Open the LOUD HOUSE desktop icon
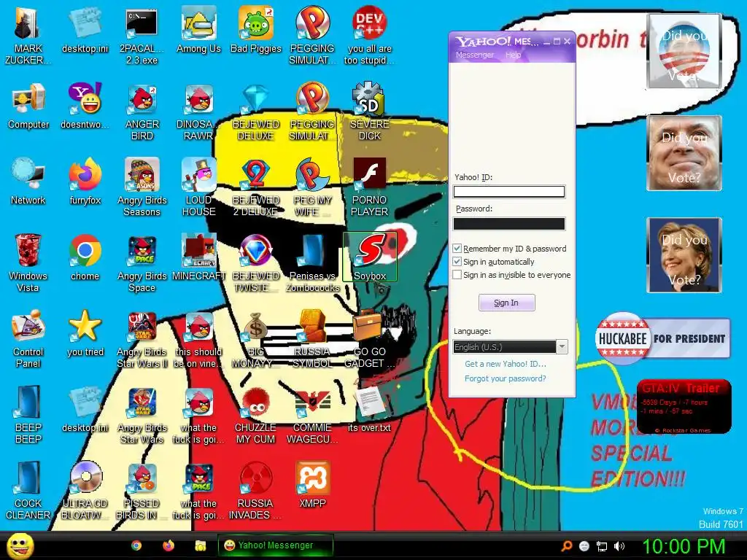The height and width of the screenshot is (560, 747). 198,187
